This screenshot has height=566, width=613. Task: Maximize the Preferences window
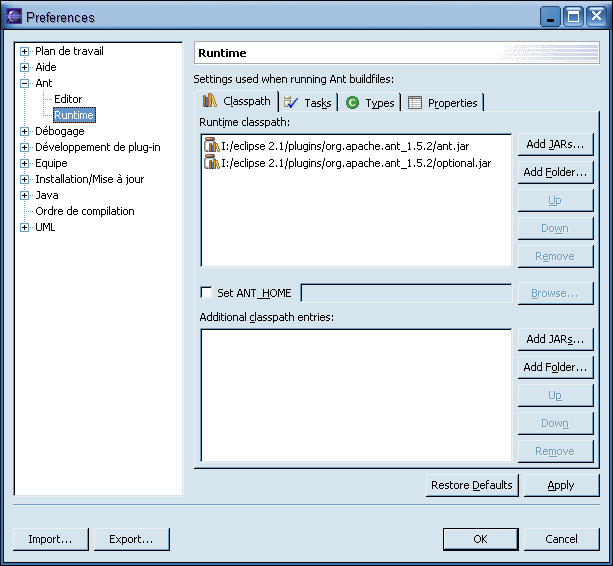click(x=574, y=16)
